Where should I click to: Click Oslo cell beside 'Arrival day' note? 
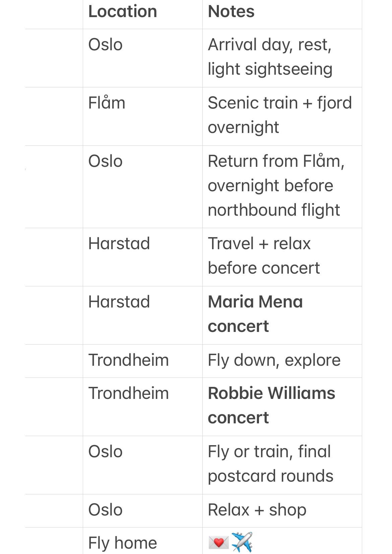143,58
